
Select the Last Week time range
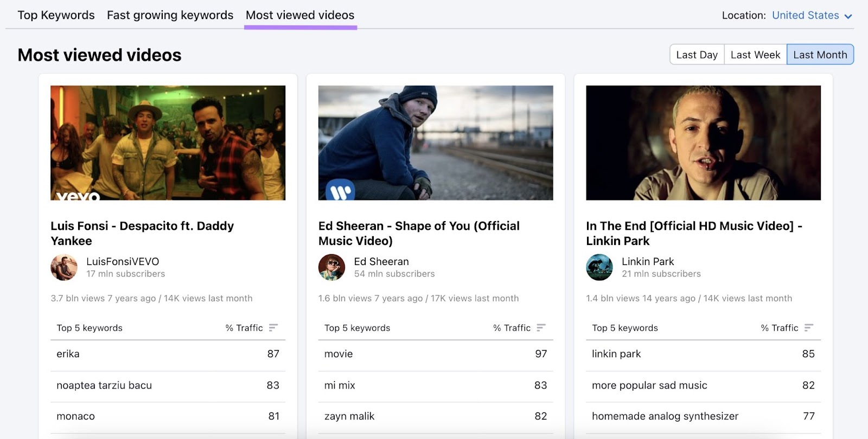(755, 55)
